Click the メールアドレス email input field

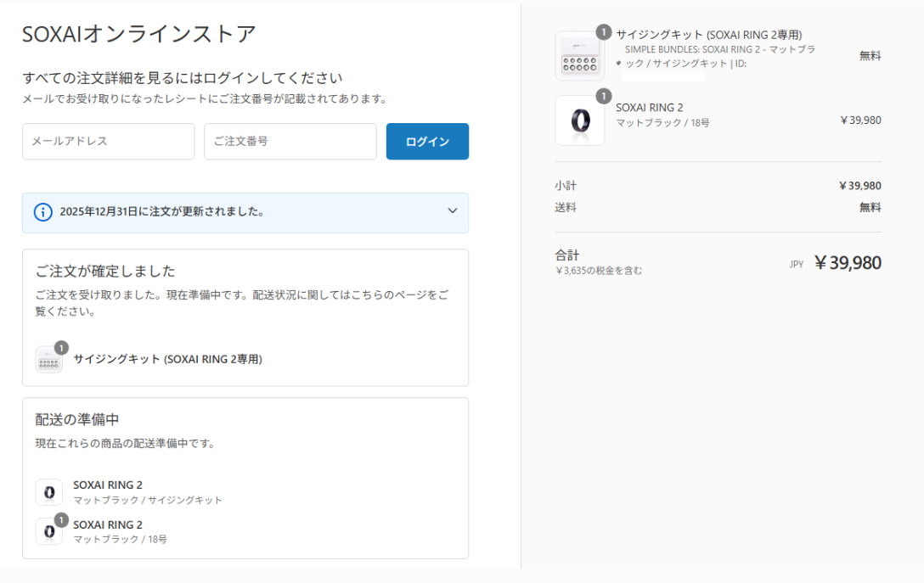109,142
